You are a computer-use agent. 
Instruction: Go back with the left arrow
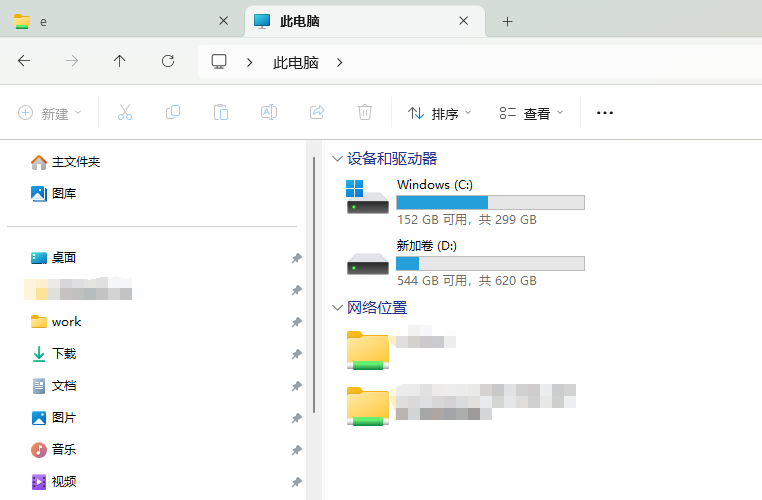pos(24,61)
